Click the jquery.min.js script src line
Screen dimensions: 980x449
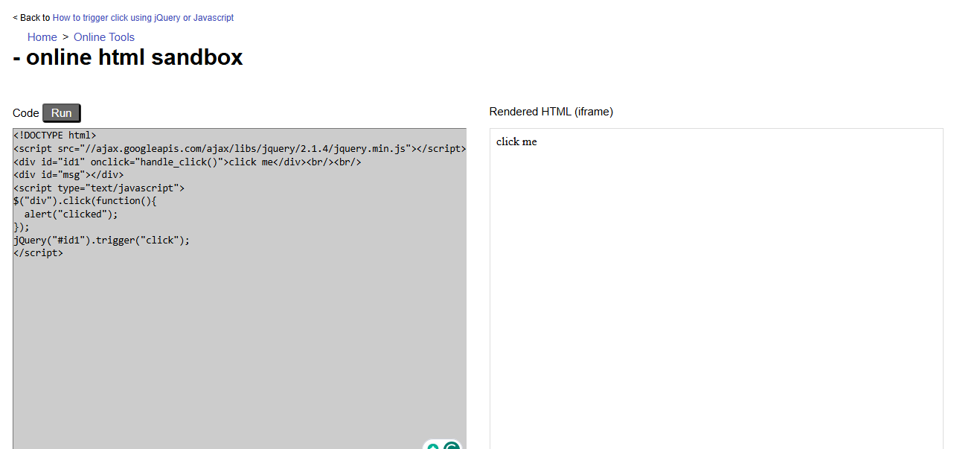pos(240,148)
